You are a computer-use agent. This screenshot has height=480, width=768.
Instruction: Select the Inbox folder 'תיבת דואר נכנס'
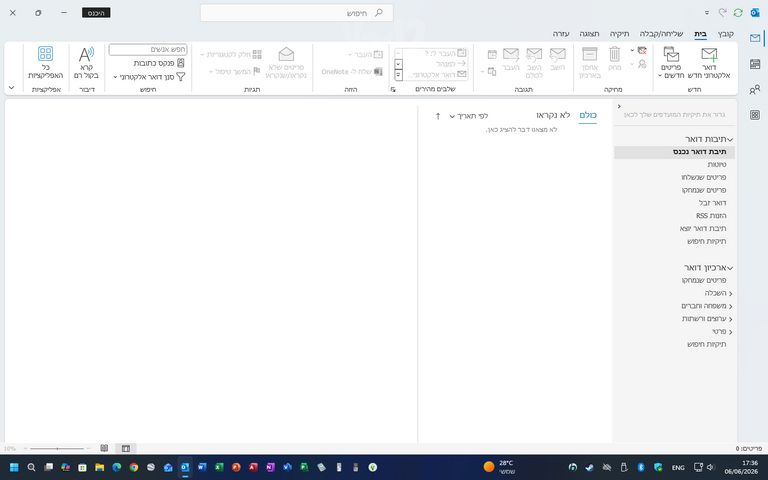674,152
